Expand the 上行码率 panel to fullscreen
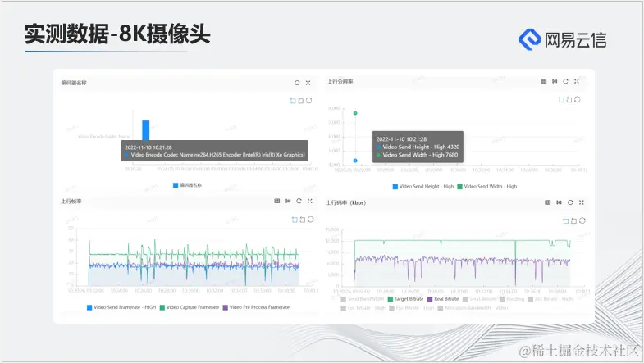Image resolution: width=644 pixels, height=363 pixels. tap(582, 202)
